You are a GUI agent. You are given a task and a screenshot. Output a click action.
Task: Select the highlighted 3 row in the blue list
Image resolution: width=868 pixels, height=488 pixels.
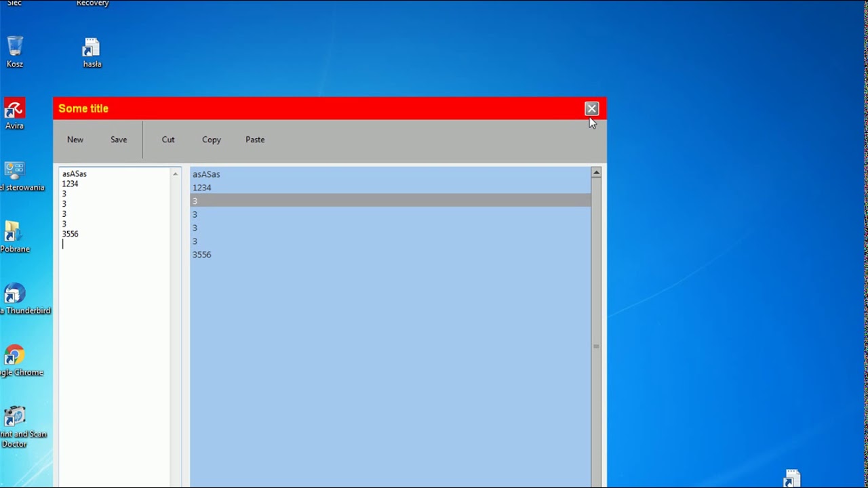tap(390, 201)
